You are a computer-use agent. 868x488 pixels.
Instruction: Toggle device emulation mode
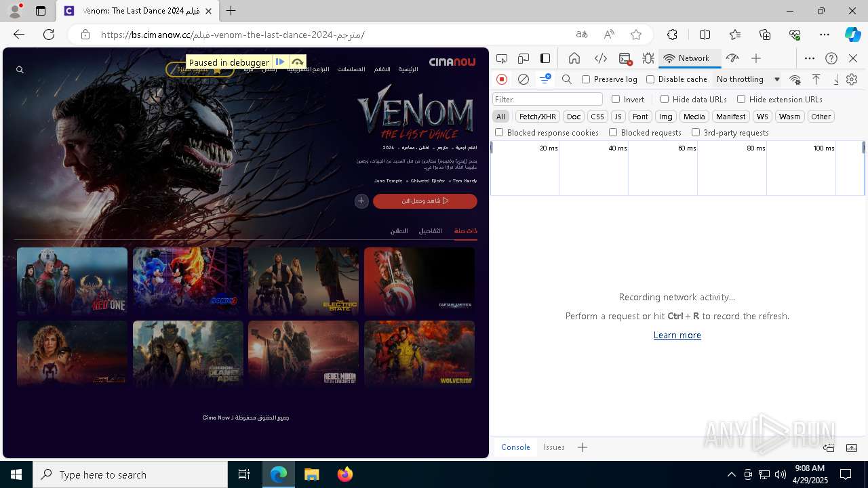click(524, 58)
